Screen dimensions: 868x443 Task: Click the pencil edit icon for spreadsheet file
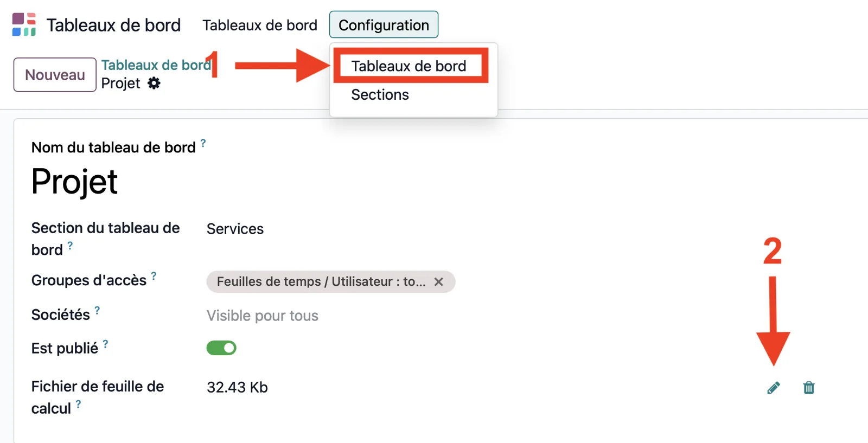pos(774,388)
